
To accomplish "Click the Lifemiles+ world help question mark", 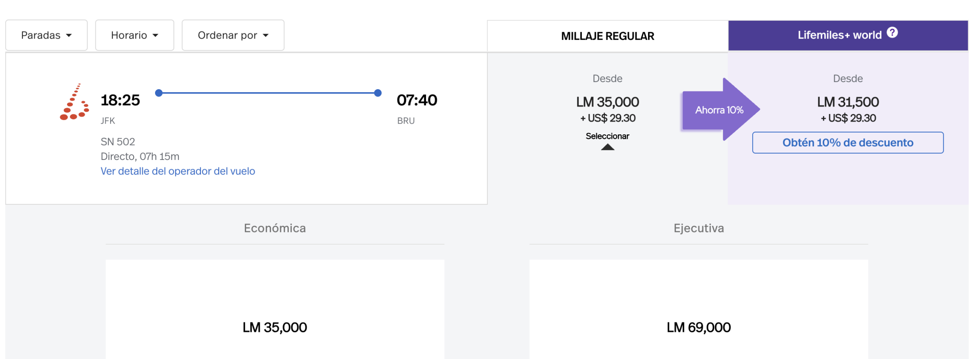I will [892, 33].
